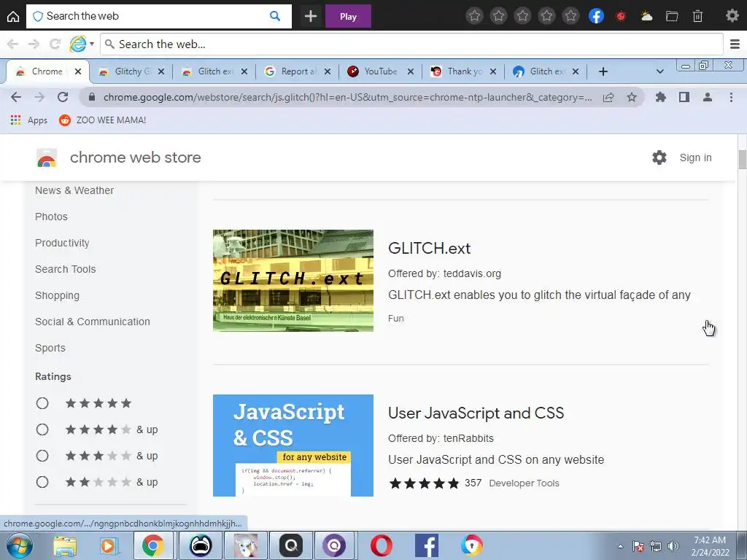Click the Sign in link

(695, 157)
